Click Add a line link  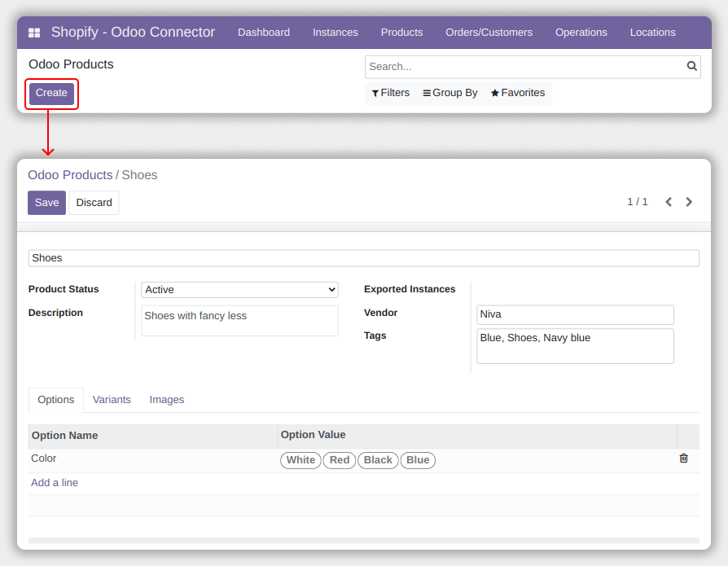(55, 483)
